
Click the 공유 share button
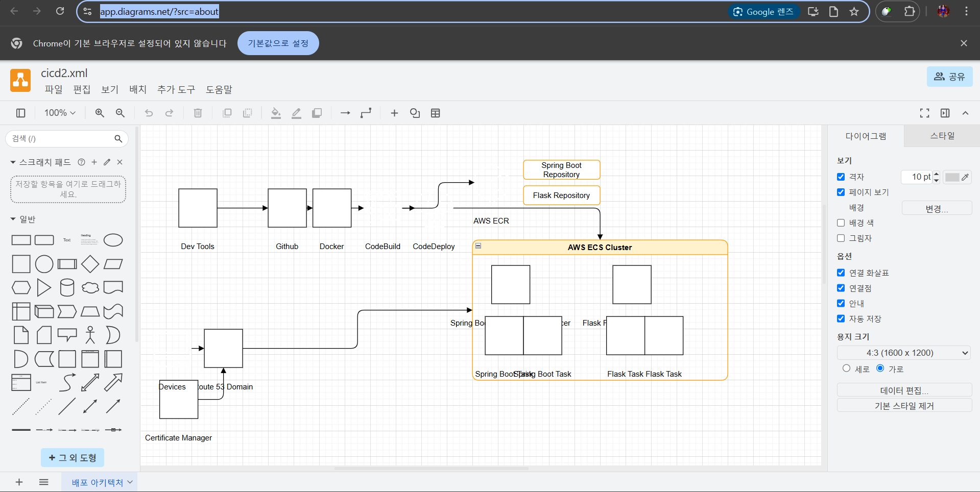pyautogui.click(x=949, y=77)
